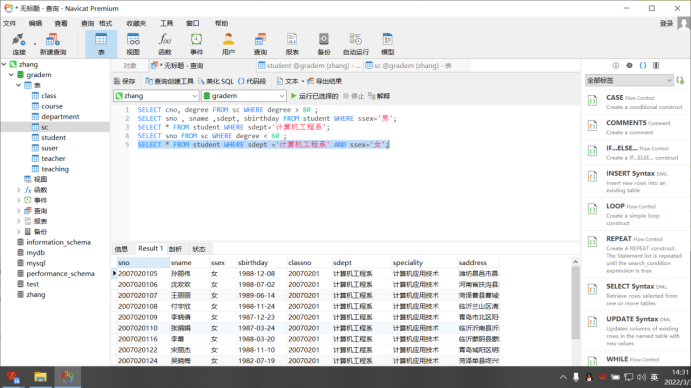Open the Query Builder tool
Image resolution: width=691 pixels, height=388 pixels.
[x=170, y=81]
